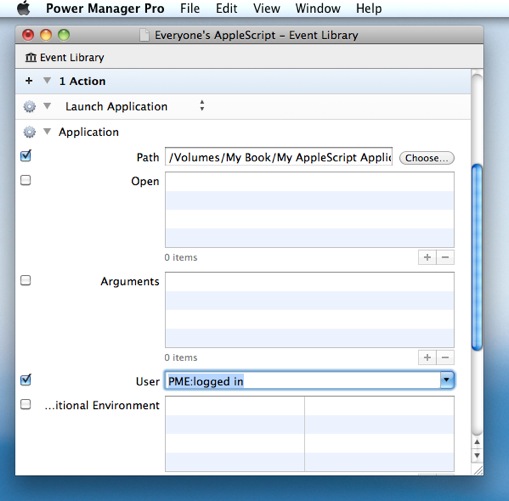The width and height of the screenshot is (509, 501).
Task: Open the Launch Application action type popup
Action: pos(135,106)
